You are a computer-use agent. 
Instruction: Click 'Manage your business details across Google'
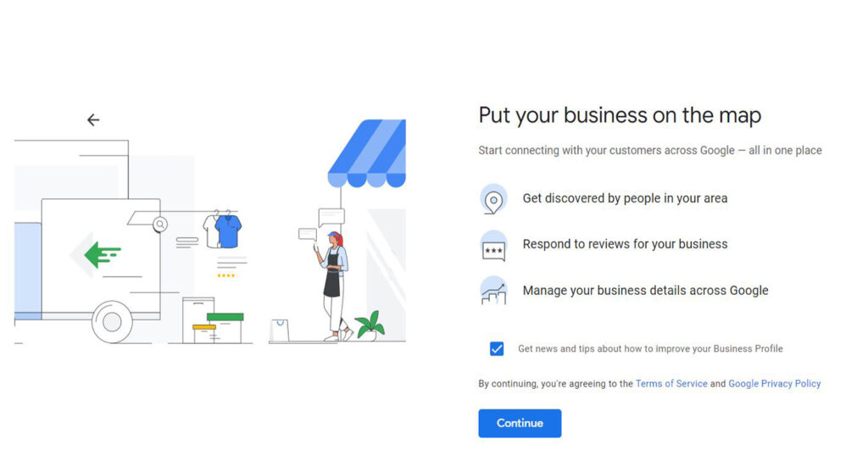tap(645, 291)
